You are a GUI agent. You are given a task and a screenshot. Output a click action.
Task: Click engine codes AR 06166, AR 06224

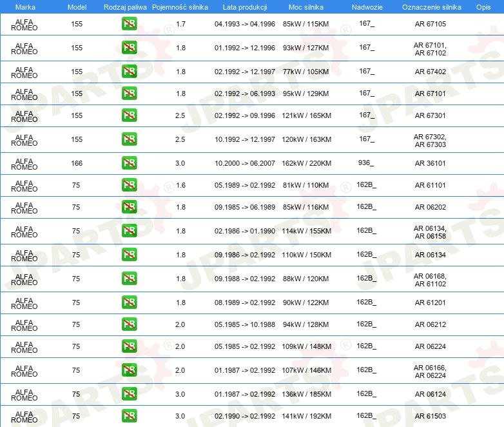point(430,372)
